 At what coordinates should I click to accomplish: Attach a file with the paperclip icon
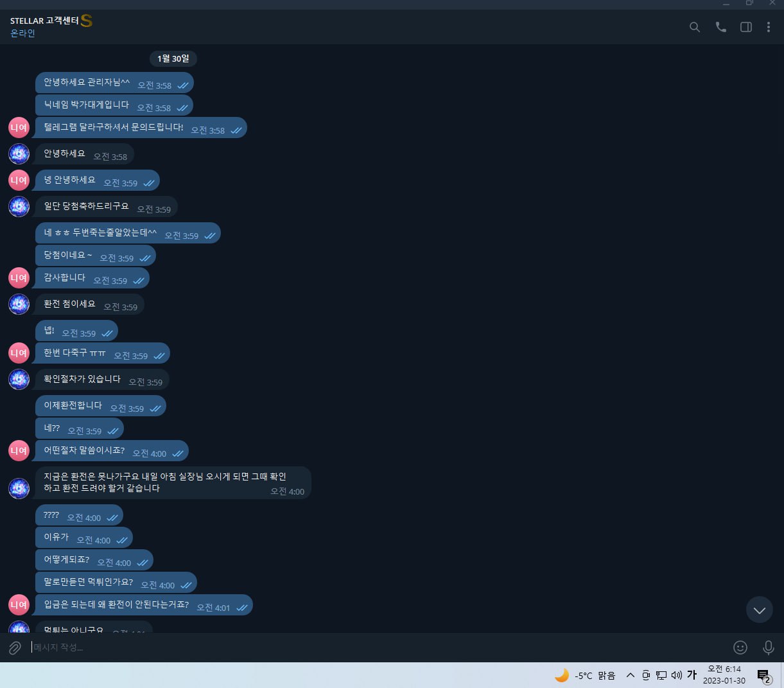point(15,648)
